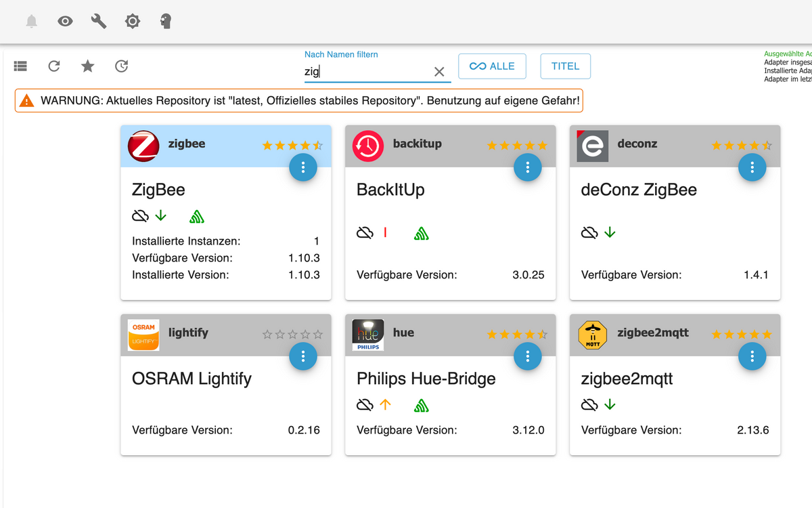
Task: Click the TITEL button
Action: coord(565,66)
